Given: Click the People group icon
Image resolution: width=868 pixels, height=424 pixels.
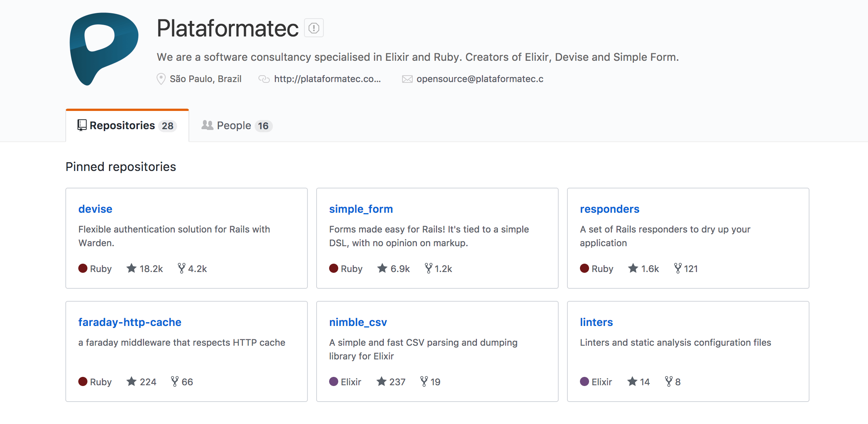Looking at the screenshot, I should 207,125.
